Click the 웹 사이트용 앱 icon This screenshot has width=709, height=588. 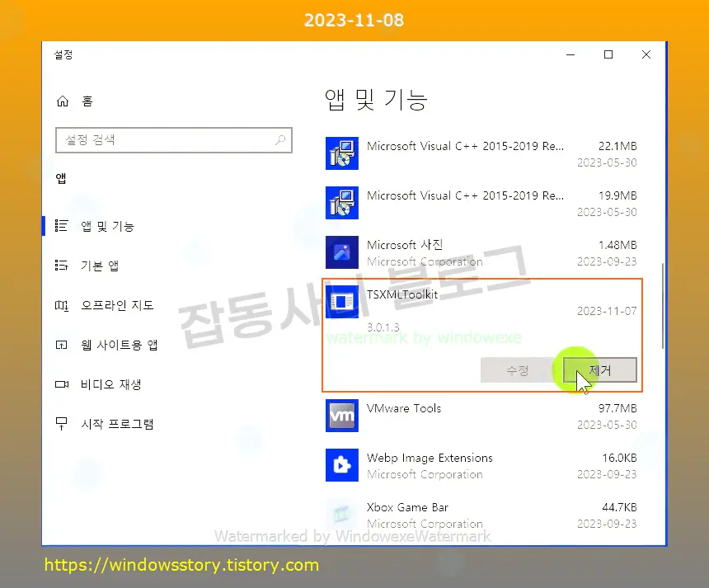(62, 345)
